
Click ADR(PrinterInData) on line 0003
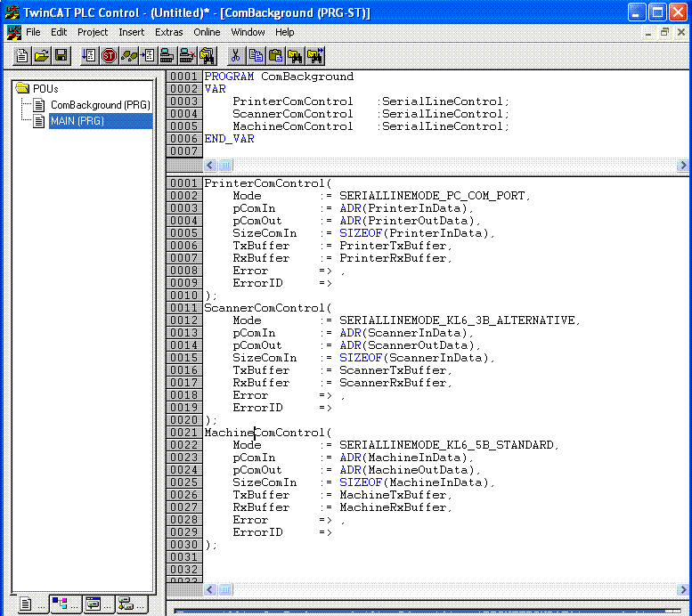click(x=403, y=208)
